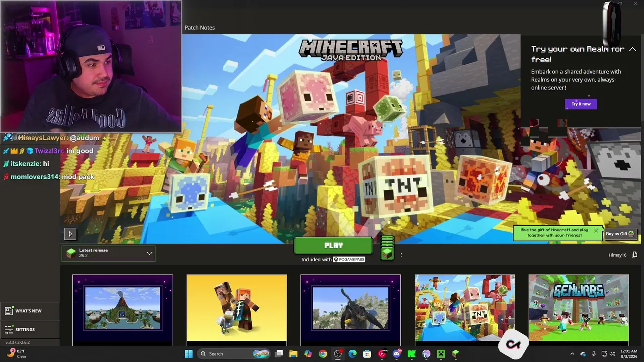
Task: Open the volcano island news thumbnail
Action: (123, 309)
